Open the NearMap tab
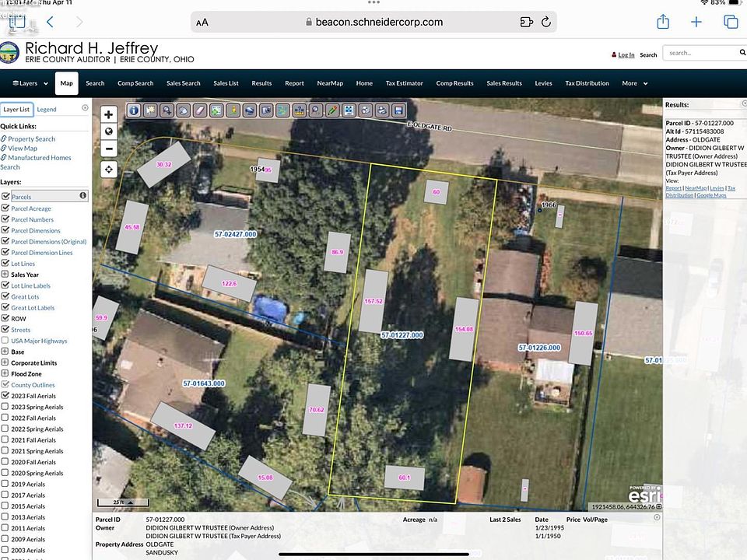747x560 pixels. (330, 83)
